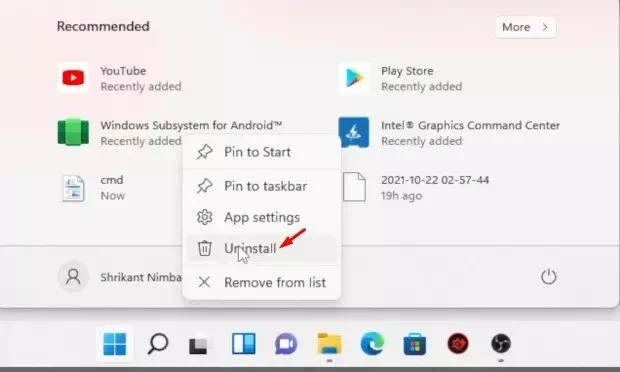
Task: Open the Chat app in taskbar
Action: click(286, 344)
